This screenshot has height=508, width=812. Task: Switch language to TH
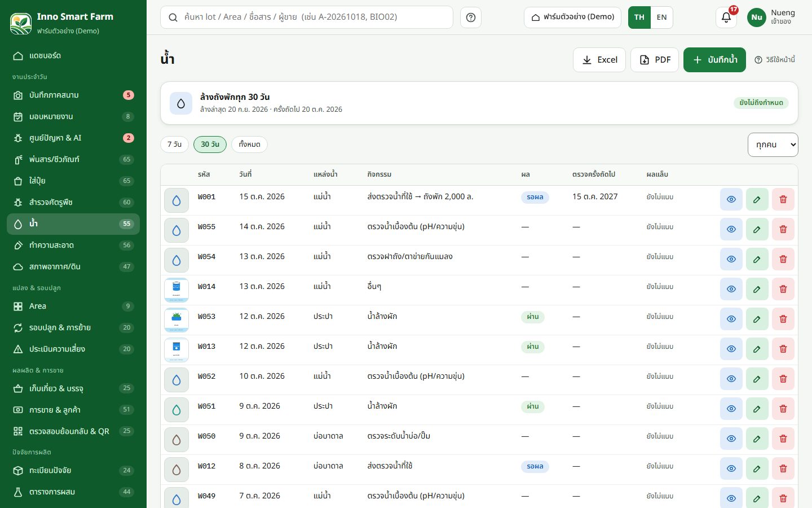click(x=639, y=17)
